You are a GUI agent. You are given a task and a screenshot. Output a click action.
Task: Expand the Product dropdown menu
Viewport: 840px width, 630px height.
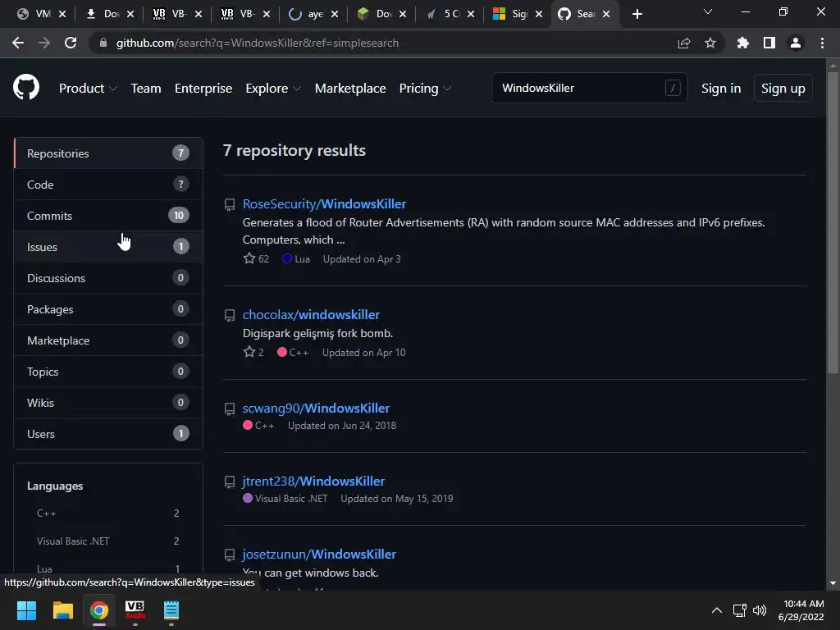tap(88, 89)
